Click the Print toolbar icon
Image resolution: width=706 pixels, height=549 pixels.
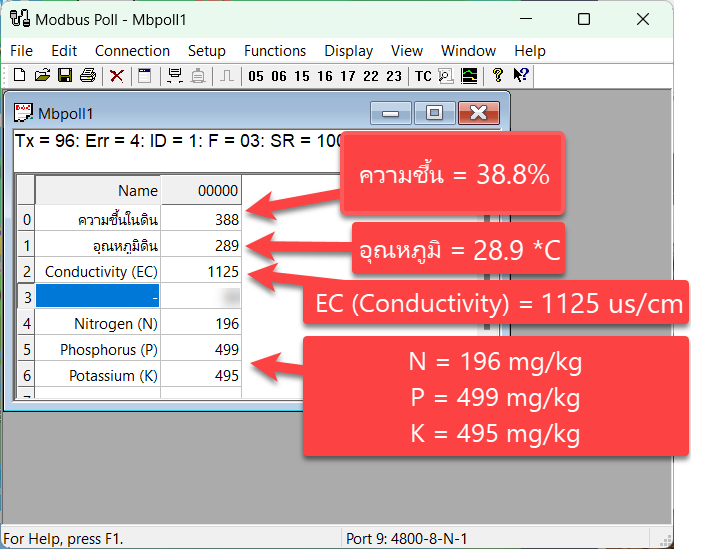coord(88,76)
